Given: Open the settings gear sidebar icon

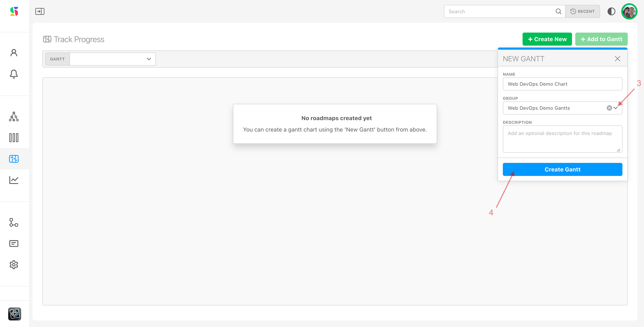Looking at the screenshot, I should point(14,265).
